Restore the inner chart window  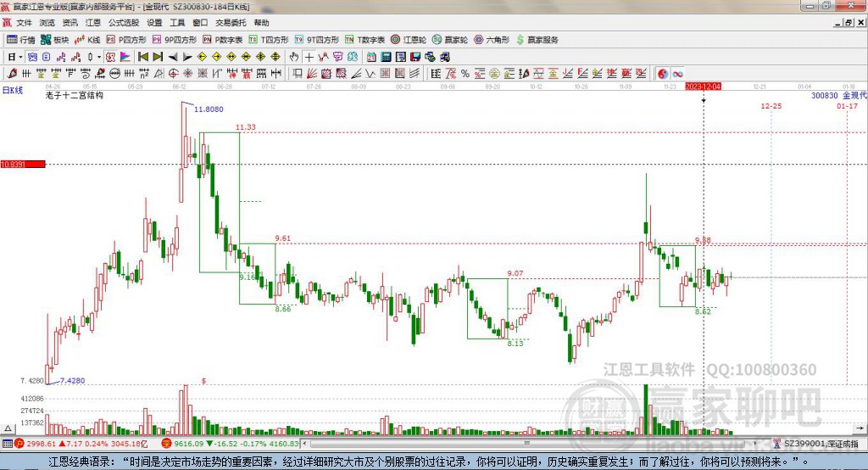pos(849,23)
